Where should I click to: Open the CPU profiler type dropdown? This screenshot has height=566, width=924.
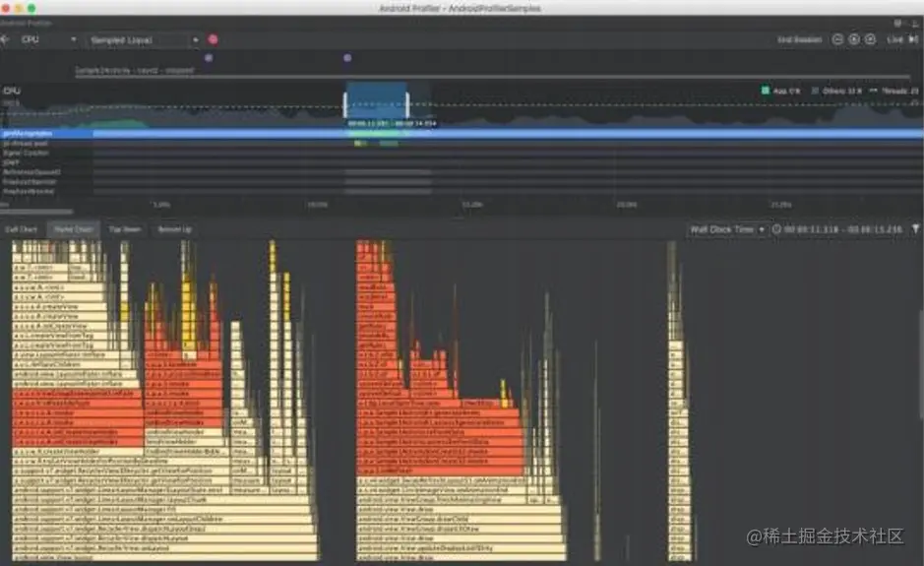[x=49, y=39]
